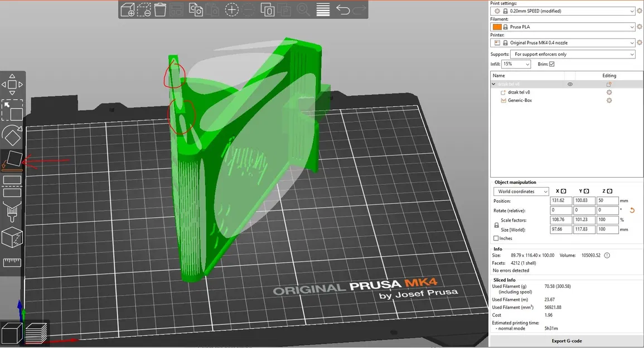Open Printer settings gear icon
Screen dimensions: 644x348
[639, 42]
